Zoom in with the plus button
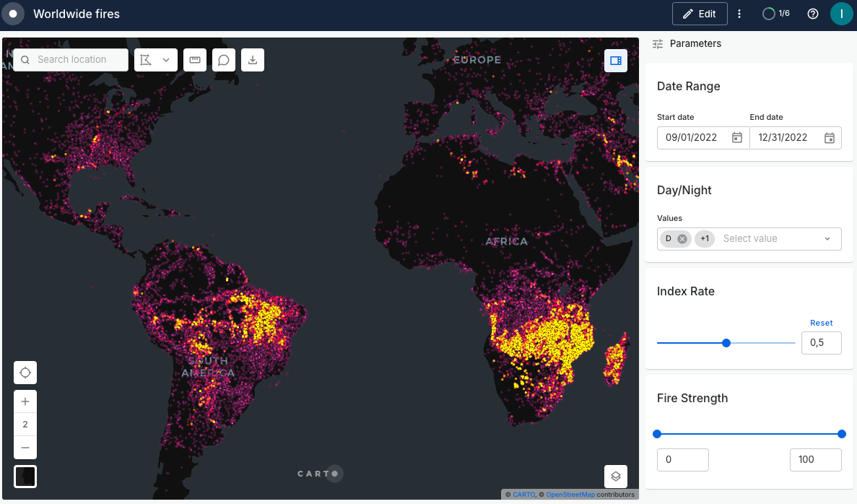857x504 pixels. 25,401
